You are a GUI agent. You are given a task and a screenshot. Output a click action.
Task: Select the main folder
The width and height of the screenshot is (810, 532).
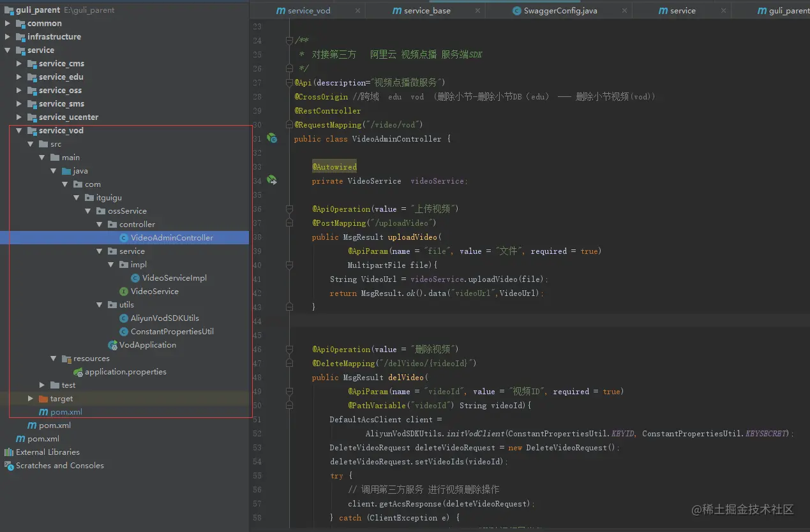(70, 157)
